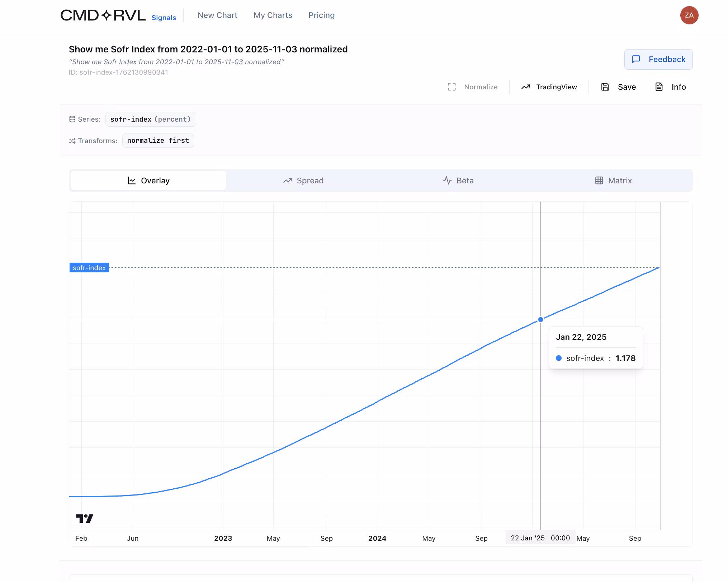The height and width of the screenshot is (582, 728).
Task: Click the Signals link
Action: click(164, 18)
